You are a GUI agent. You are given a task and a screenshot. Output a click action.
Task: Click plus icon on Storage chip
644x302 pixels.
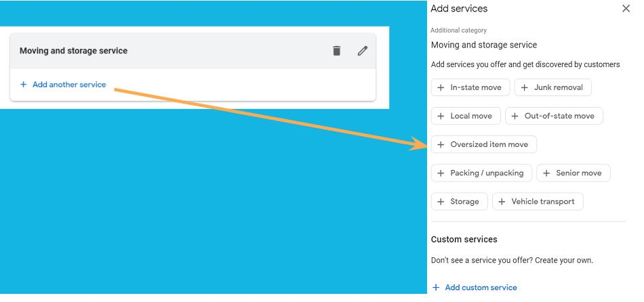(441, 201)
